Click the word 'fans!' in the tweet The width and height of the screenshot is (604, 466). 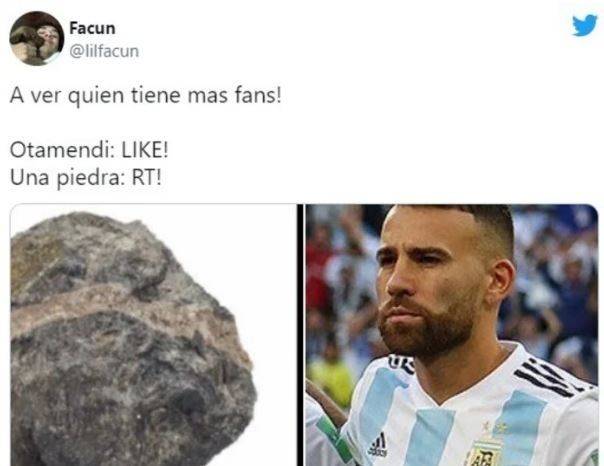(258, 96)
